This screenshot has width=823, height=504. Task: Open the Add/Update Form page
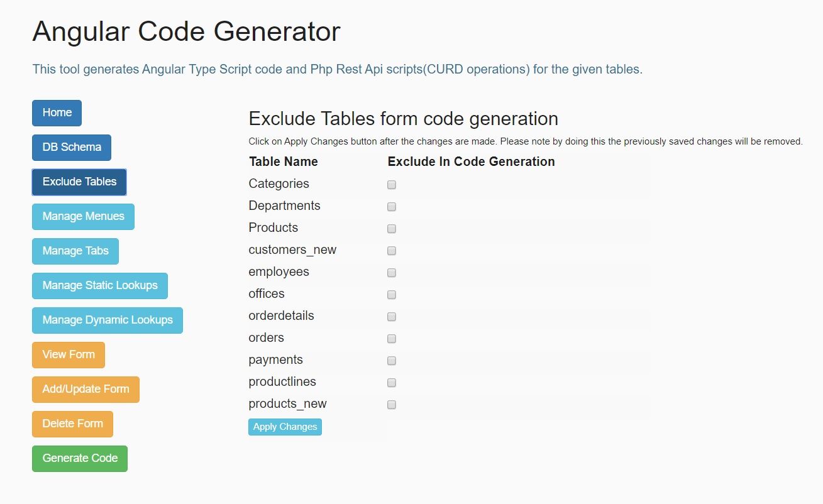86,389
